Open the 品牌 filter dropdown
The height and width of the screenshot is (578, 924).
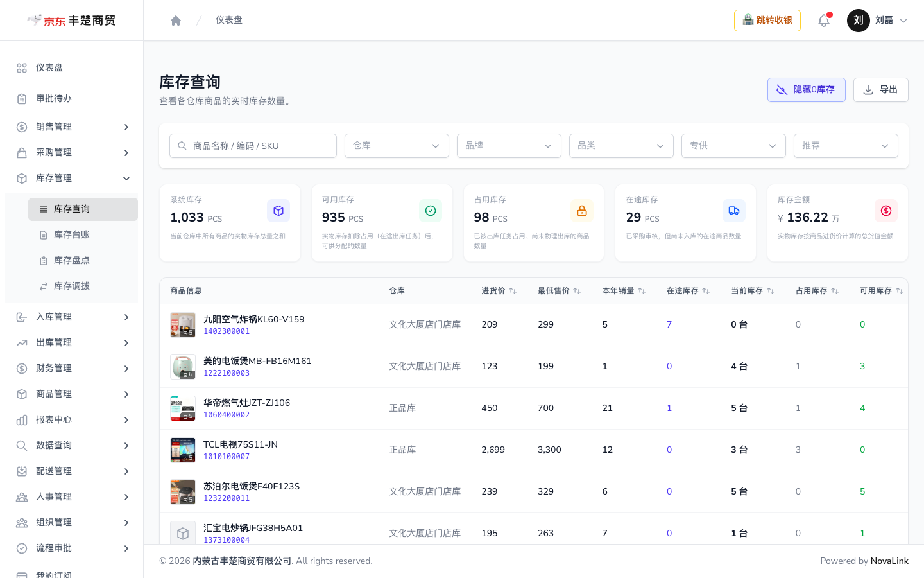tap(509, 146)
